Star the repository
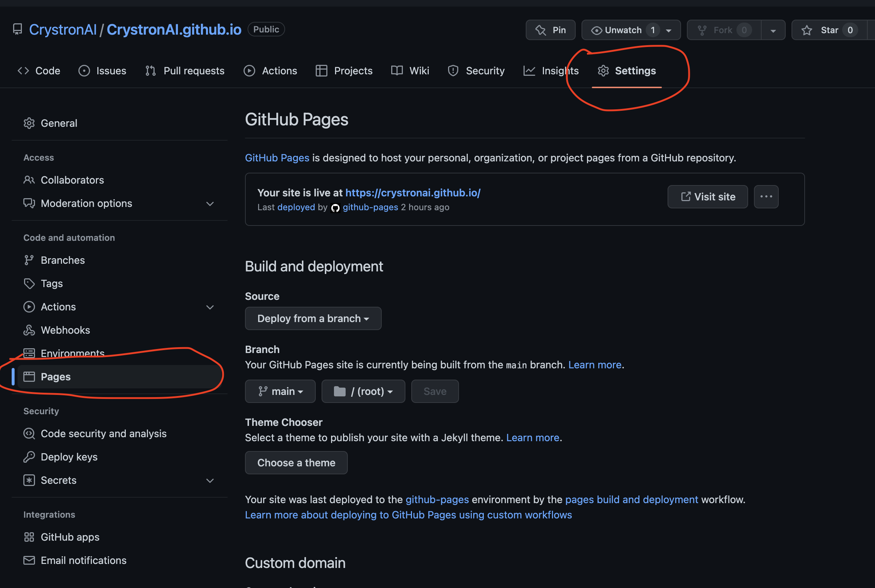875x588 pixels. coord(829,30)
